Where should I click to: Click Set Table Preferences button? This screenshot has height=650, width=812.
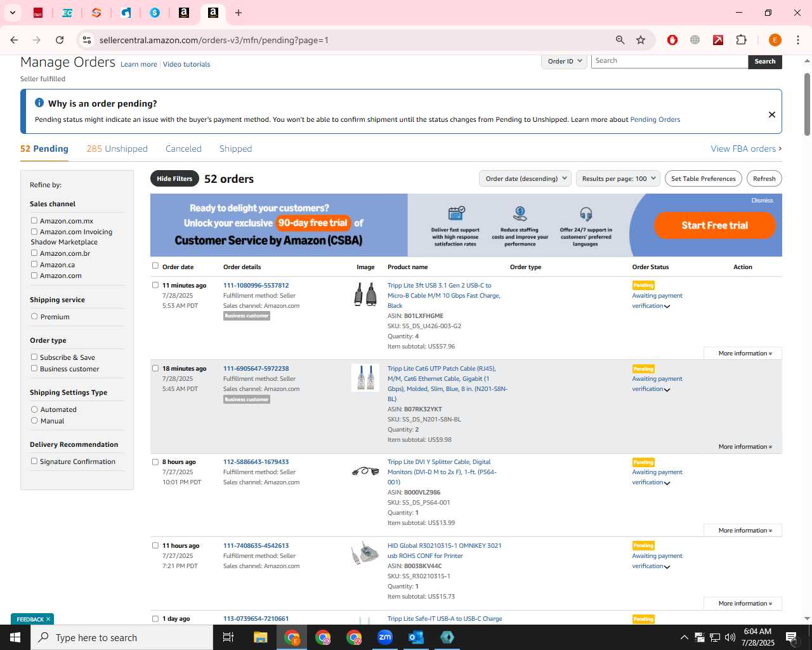coord(704,178)
